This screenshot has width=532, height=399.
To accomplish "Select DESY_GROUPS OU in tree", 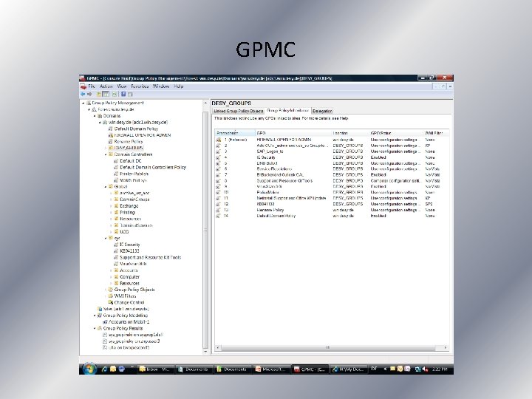I will 129,148.
